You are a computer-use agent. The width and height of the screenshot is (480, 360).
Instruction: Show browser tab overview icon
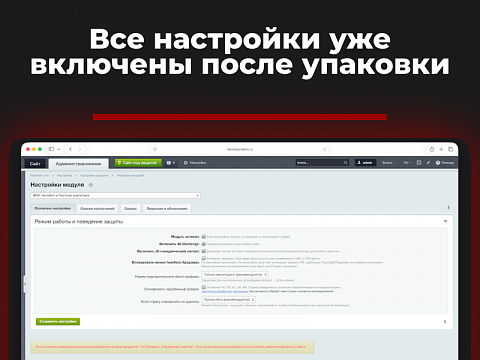tap(450, 149)
